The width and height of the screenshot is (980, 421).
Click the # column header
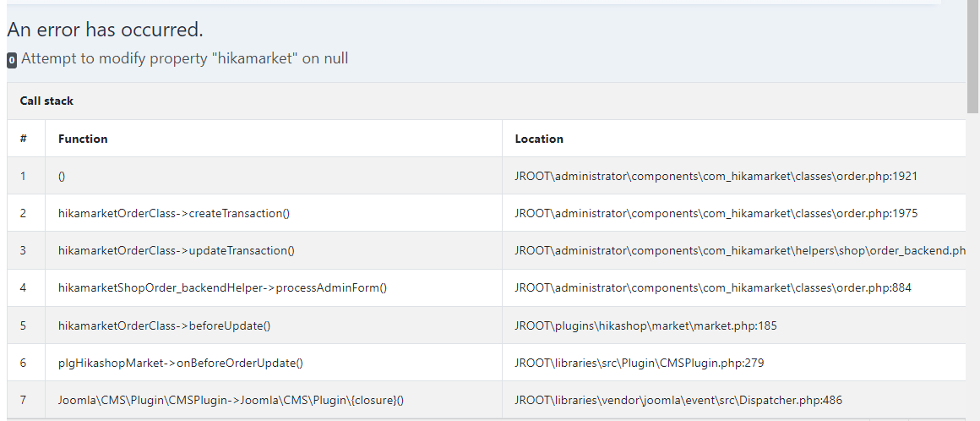[24, 139]
